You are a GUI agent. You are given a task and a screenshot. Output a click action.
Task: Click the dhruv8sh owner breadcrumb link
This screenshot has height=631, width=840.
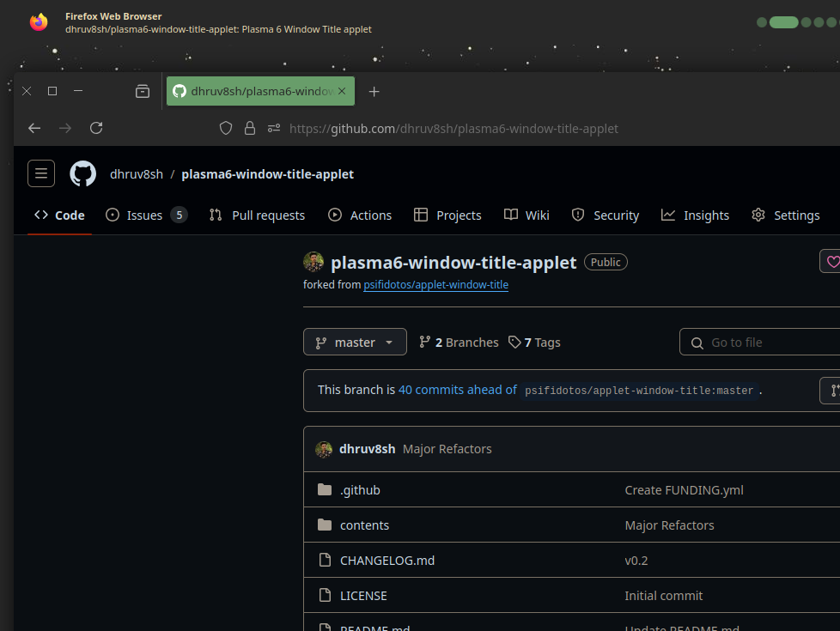[137, 174]
